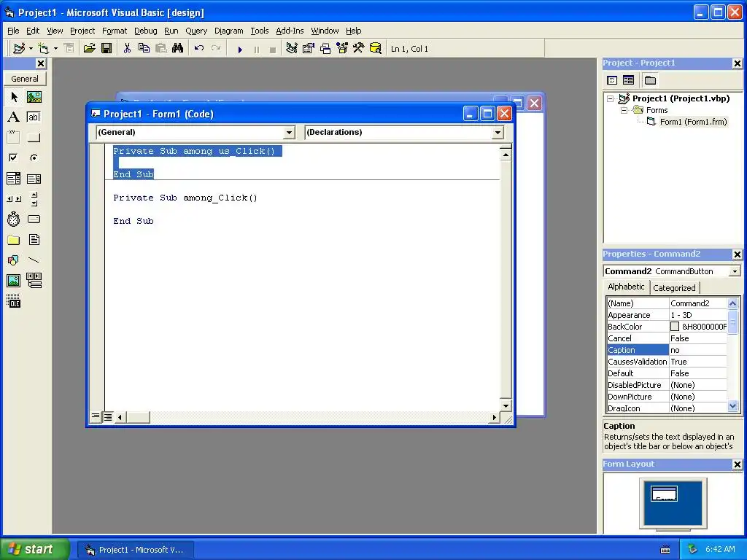Screen dimensions: 747x560
Task: Select the OptionButton control tool
Action: (x=34, y=157)
